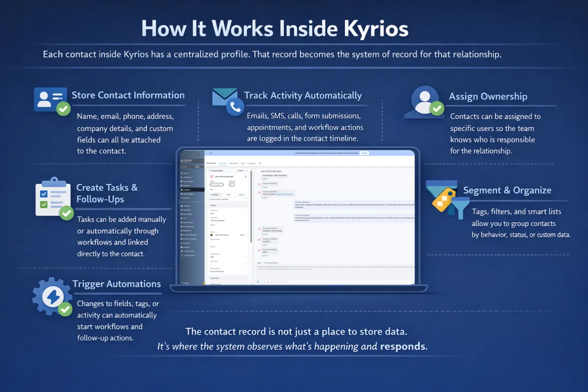Screen dimensions: 588x392
Task: Click the Store Contact Information heading
Action: coord(128,95)
